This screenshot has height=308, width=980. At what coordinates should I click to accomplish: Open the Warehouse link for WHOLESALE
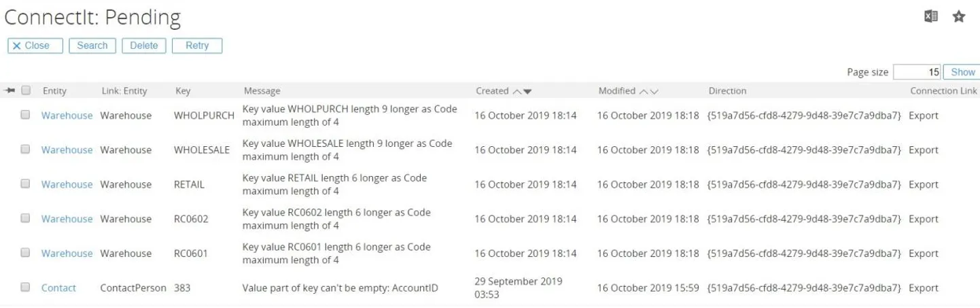coord(67,150)
